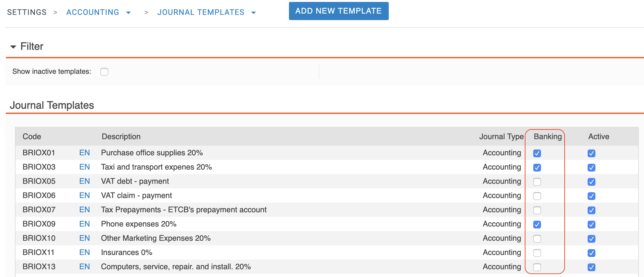Click description Taxi and transport expenes 20%
This screenshot has width=644, height=277.
[156, 167]
